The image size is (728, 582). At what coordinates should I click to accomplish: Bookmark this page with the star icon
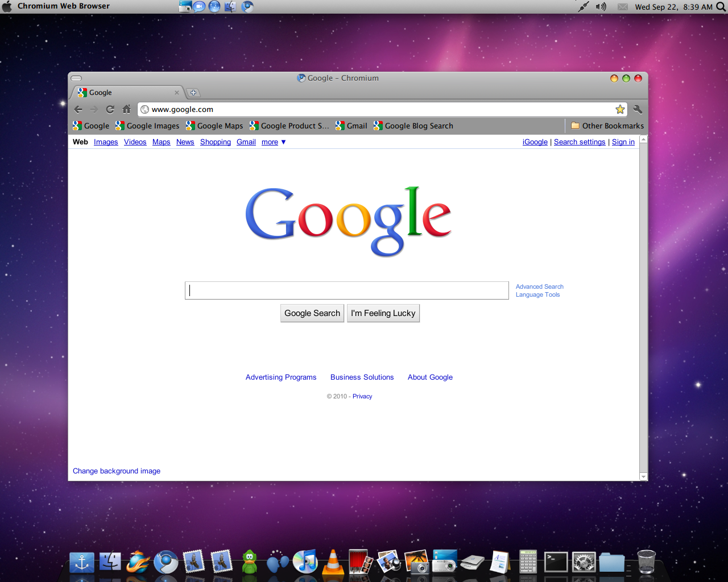tap(620, 109)
